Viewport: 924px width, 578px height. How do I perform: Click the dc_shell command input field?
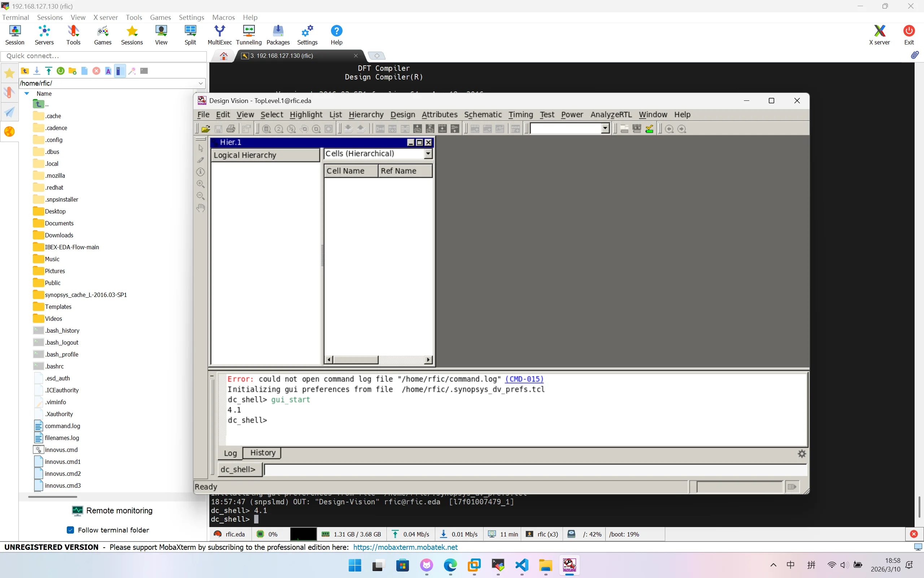coord(535,469)
